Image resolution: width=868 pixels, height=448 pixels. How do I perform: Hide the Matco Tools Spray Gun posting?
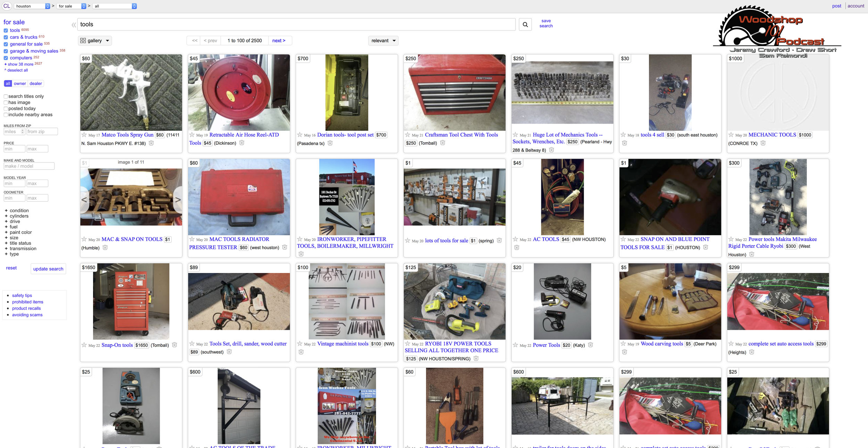click(151, 143)
